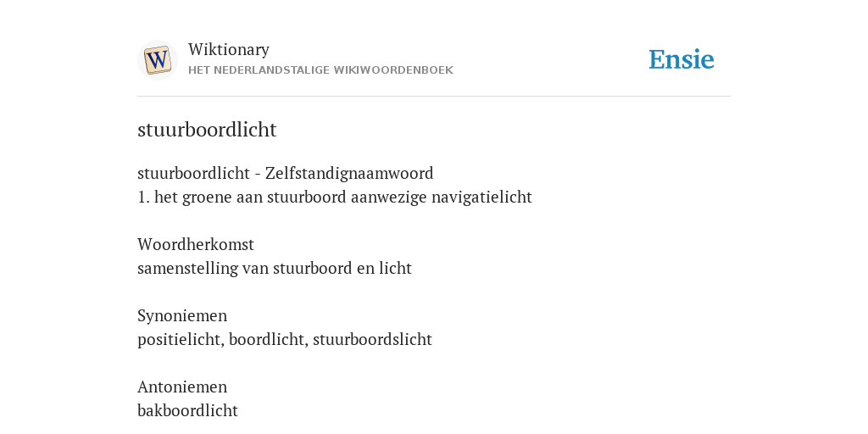Click the samenstelling van stuurboord en licht text
Screen dimensions: 868x434
[275, 268]
